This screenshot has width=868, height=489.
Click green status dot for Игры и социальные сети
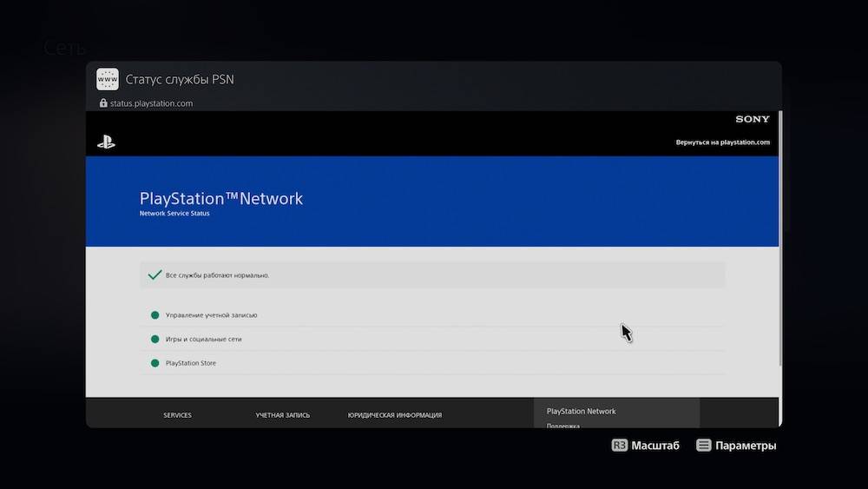point(155,340)
